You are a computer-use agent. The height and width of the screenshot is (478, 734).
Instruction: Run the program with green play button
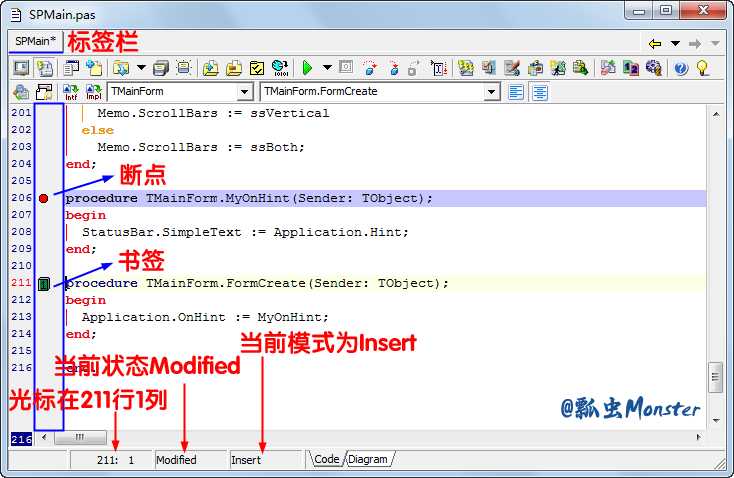pos(307,68)
